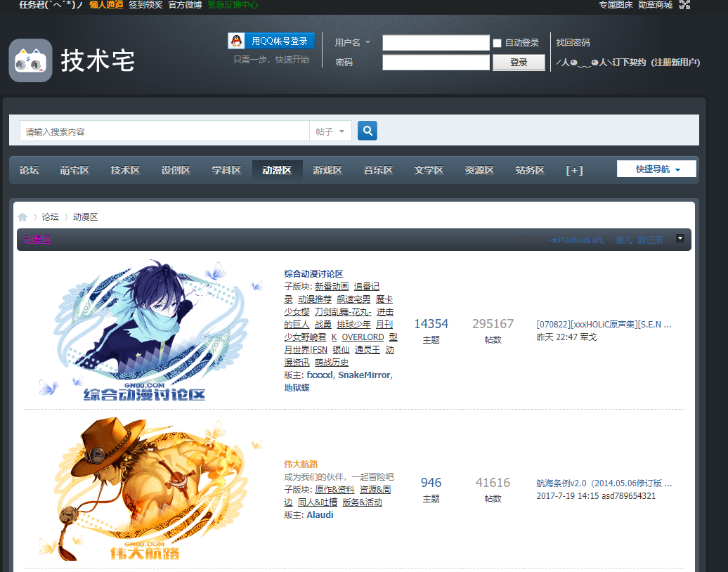Collapse the 动漫区 section with the arrow
Image resolution: width=728 pixels, height=572 pixels.
click(680, 239)
